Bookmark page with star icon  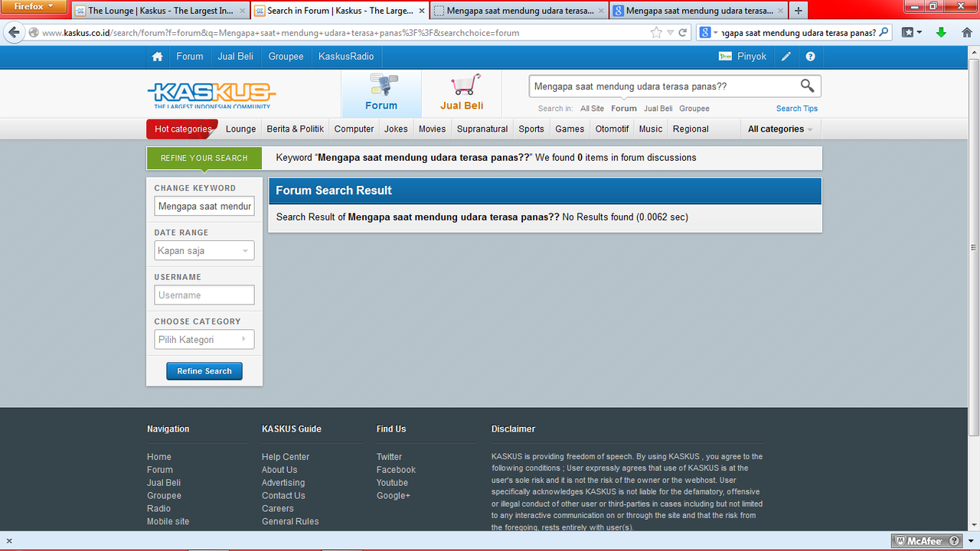point(656,33)
